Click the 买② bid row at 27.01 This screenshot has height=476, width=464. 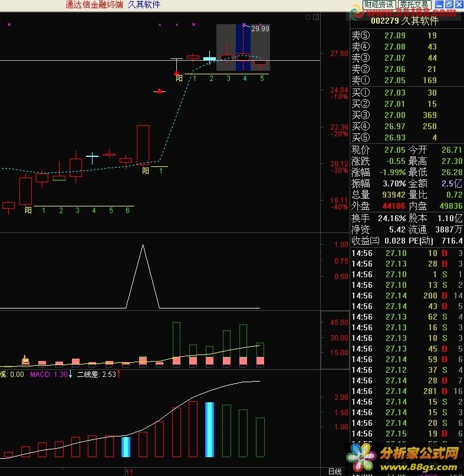point(407,104)
